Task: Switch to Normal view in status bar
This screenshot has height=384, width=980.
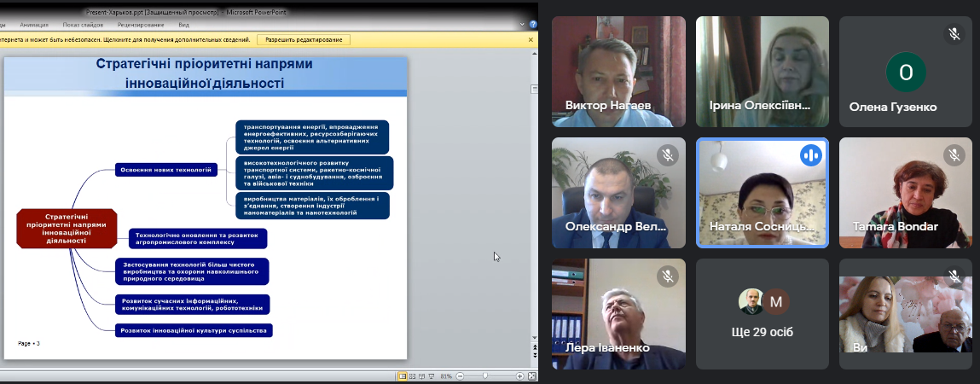Action: 403,376
